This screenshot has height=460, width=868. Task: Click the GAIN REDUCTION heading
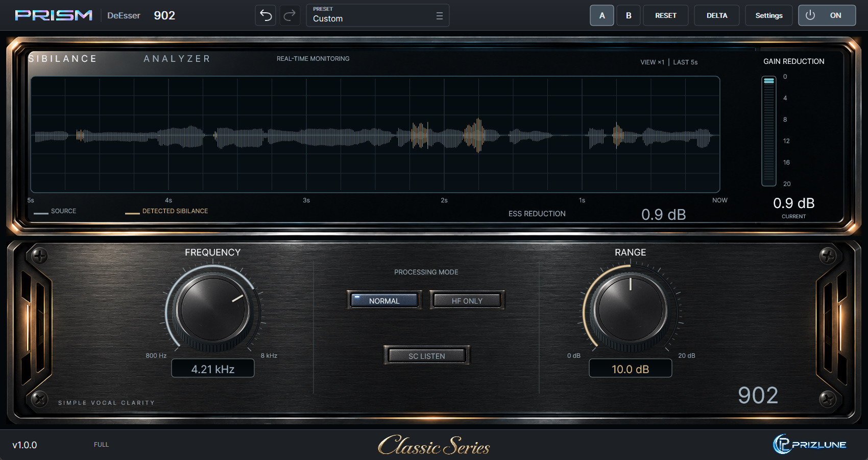(794, 61)
